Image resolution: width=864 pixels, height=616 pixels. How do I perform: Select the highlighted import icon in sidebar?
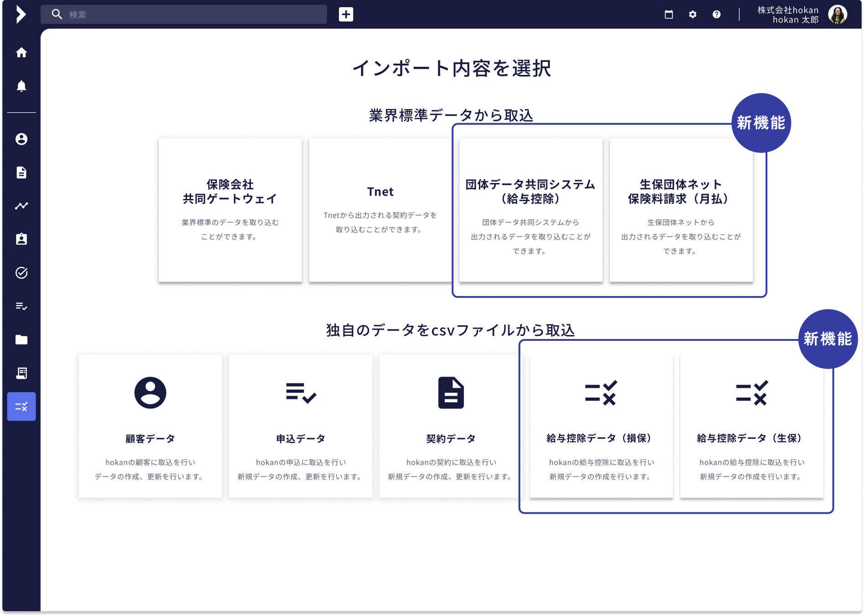click(21, 407)
